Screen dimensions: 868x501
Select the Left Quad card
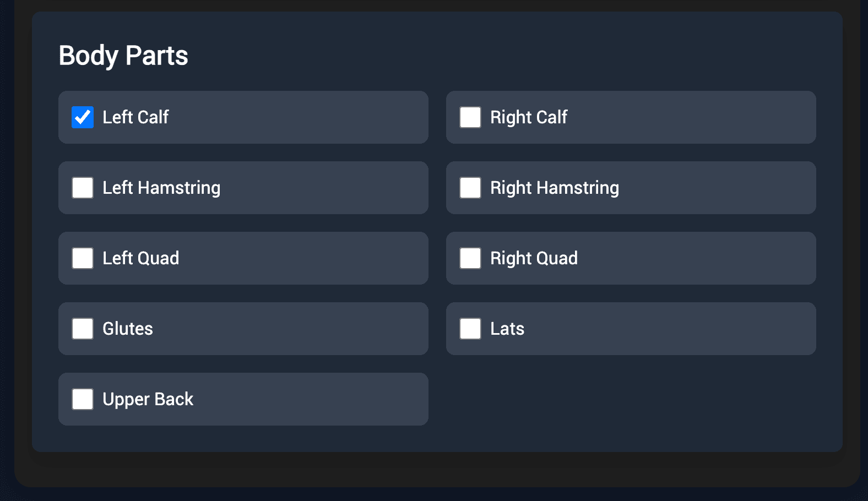click(x=243, y=258)
